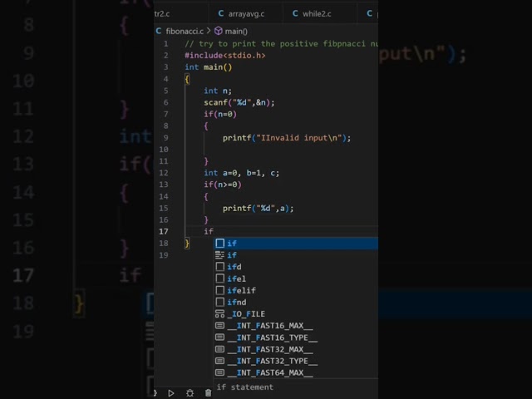This screenshot has height=399, width=532.
Task: Select __INT_FAST32_TYPE__ from the suggestions
Action: (296, 361)
